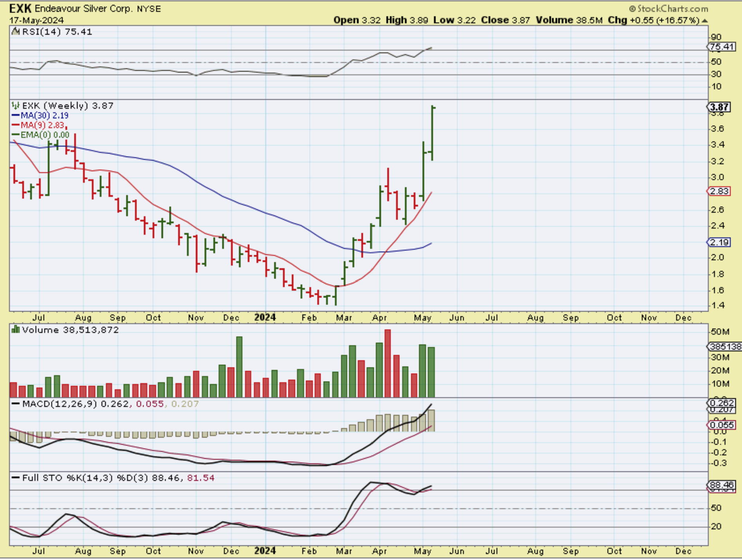Click the 17-May-2024 date text

(36, 20)
